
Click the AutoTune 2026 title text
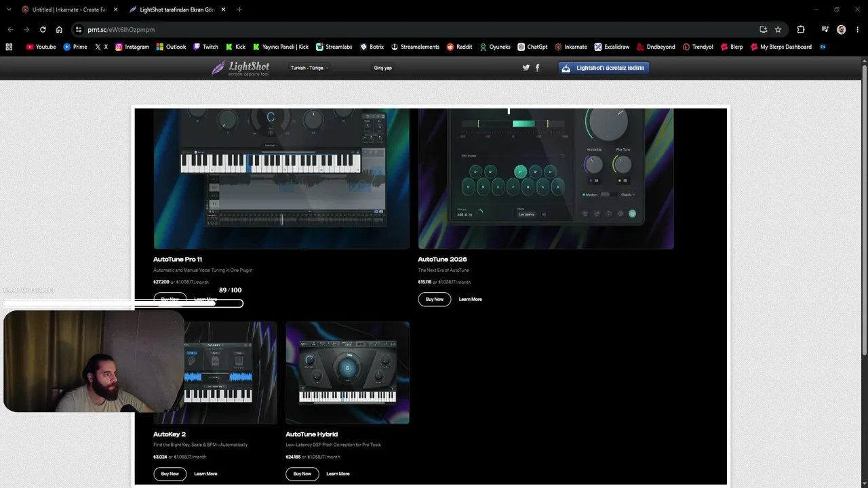[x=442, y=259]
